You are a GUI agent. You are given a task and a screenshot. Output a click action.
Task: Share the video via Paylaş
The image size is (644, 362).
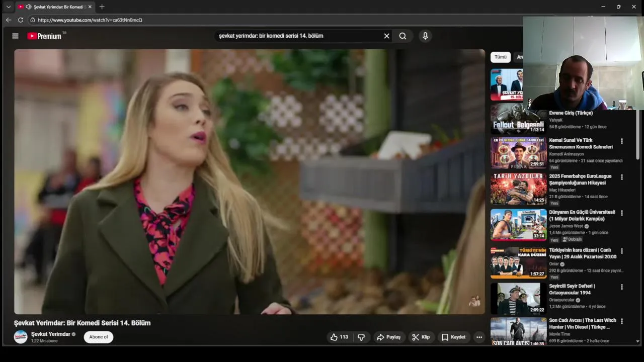[x=389, y=337]
